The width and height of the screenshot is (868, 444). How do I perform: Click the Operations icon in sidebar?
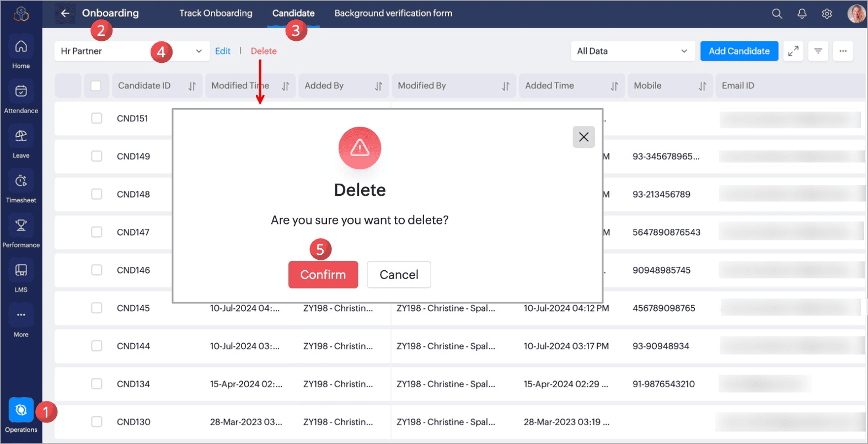coord(21,410)
